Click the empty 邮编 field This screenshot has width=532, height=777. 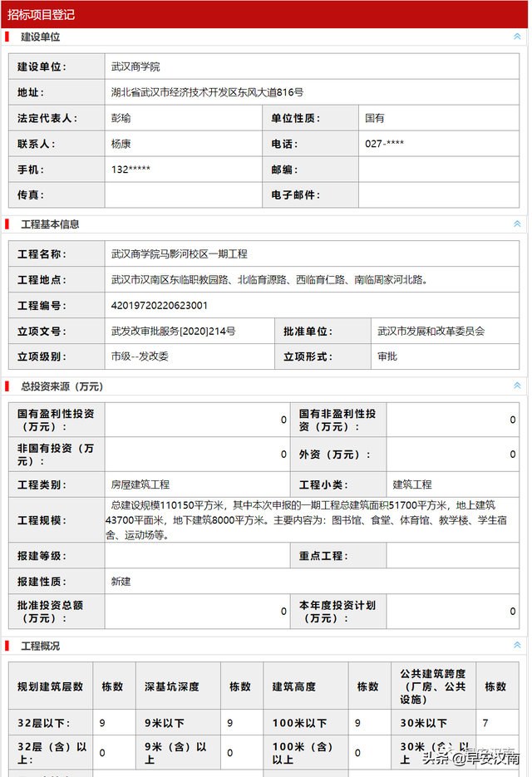pos(439,170)
